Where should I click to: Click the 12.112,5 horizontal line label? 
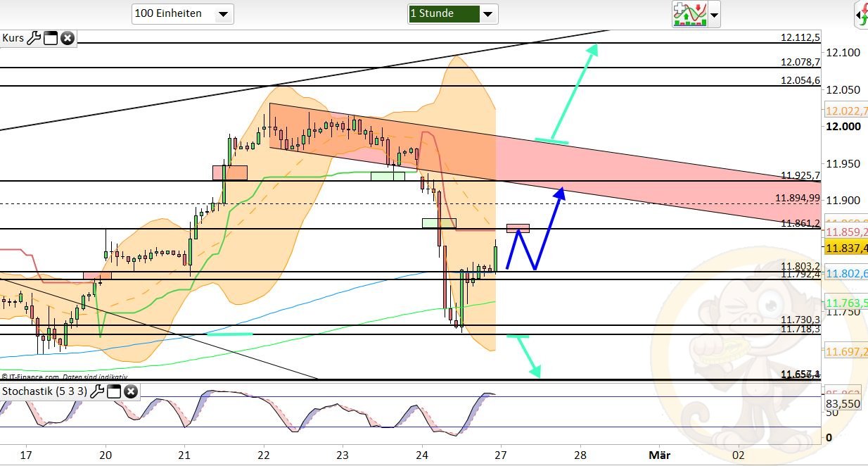pyautogui.click(x=800, y=38)
